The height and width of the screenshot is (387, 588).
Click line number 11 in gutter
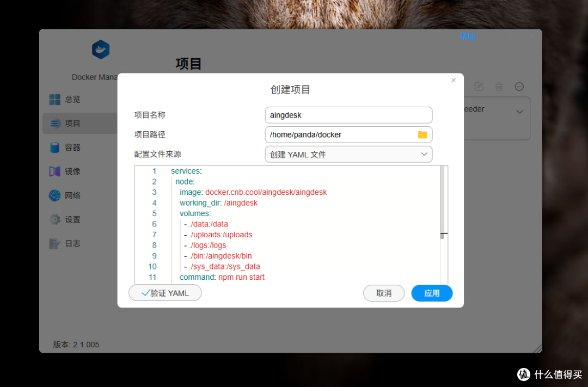coord(152,277)
